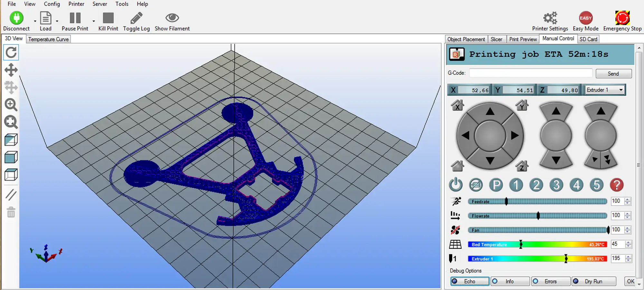Open the Extruder 1 dropdown
The height and width of the screenshot is (290, 644).
(x=605, y=90)
